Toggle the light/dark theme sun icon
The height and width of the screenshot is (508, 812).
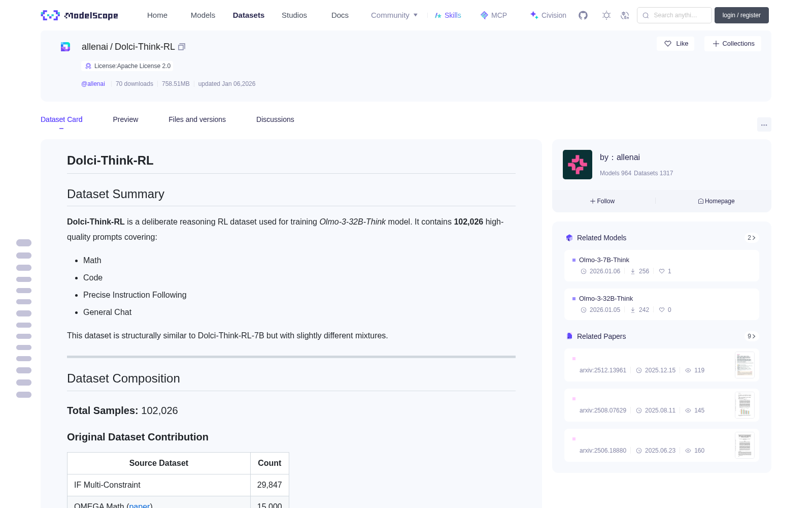pos(606,15)
